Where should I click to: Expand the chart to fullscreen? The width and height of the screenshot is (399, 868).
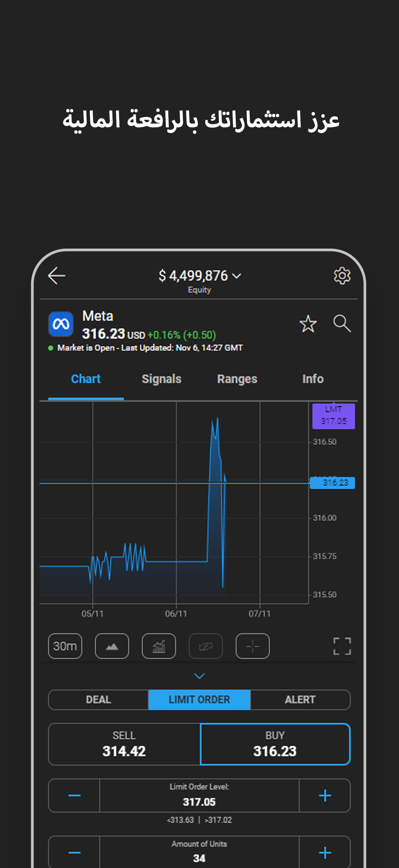click(342, 646)
